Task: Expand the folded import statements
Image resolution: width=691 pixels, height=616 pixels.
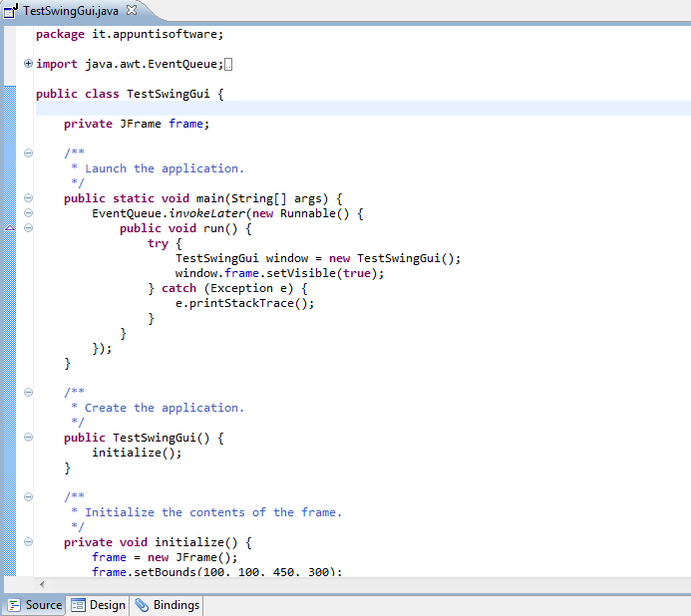Action: [28, 64]
